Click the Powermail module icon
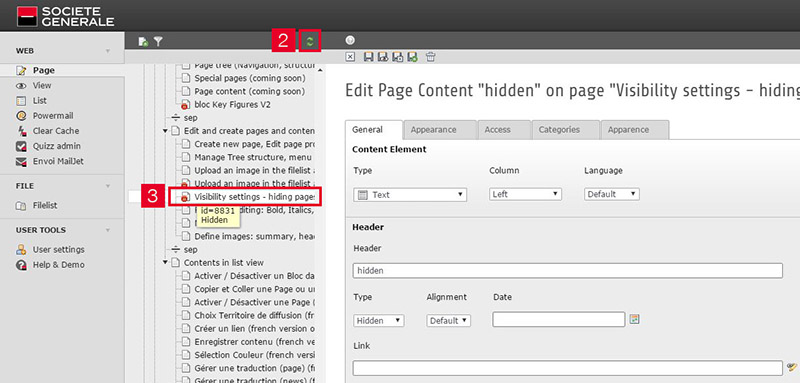Image resolution: width=800 pixels, height=383 pixels. coord(21,116)
